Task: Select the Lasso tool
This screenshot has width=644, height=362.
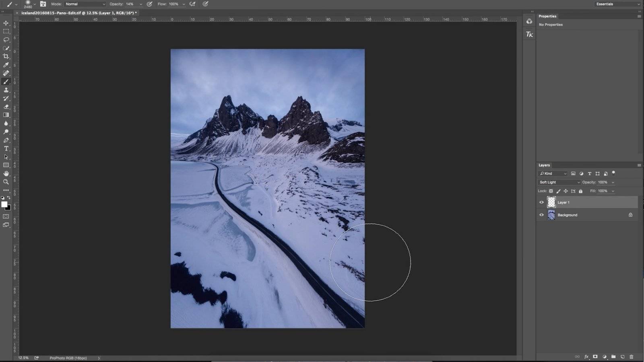Action: click(x=6, y=40)
